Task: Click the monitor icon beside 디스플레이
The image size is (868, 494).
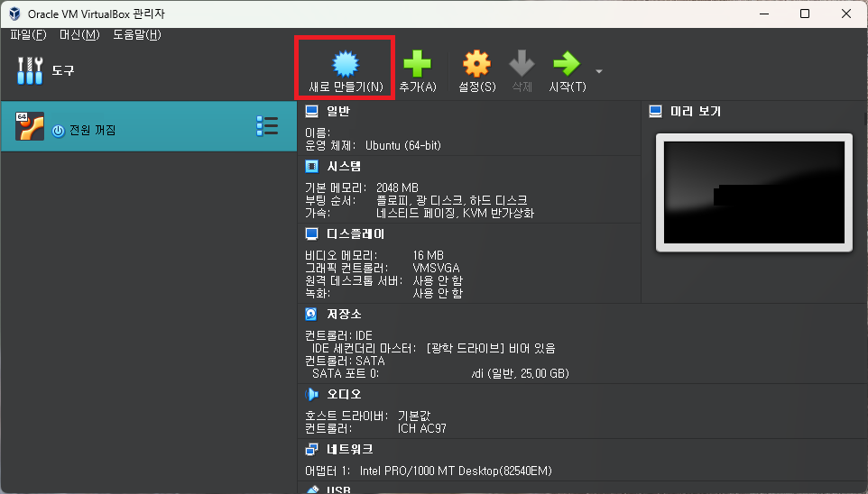Action: click(311, 234)
